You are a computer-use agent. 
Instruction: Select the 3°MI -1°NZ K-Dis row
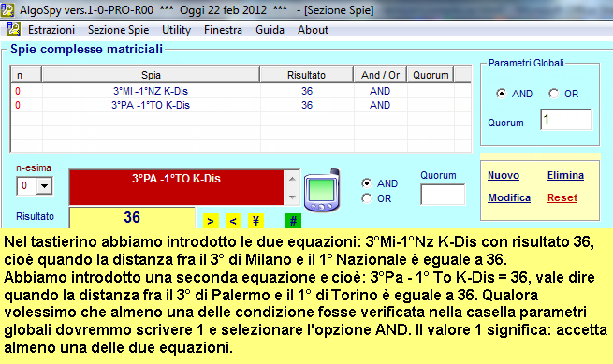241,91
